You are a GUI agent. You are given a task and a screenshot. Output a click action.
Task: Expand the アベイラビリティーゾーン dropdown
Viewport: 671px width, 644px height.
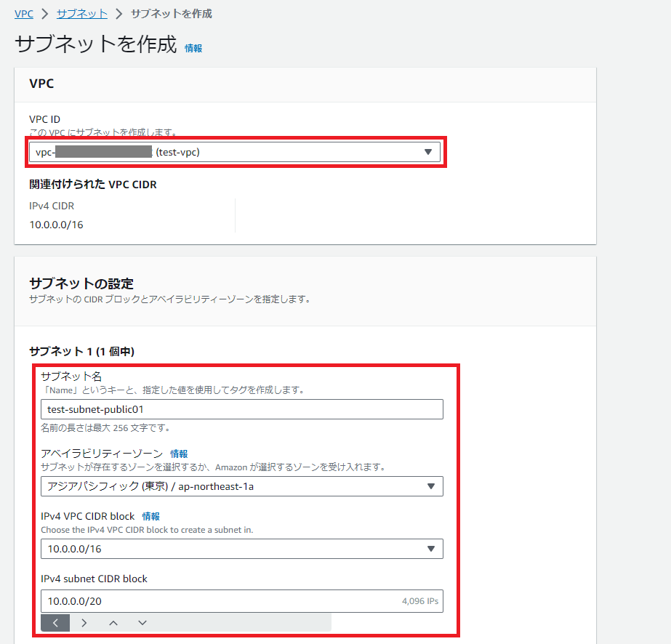point(241,486)
